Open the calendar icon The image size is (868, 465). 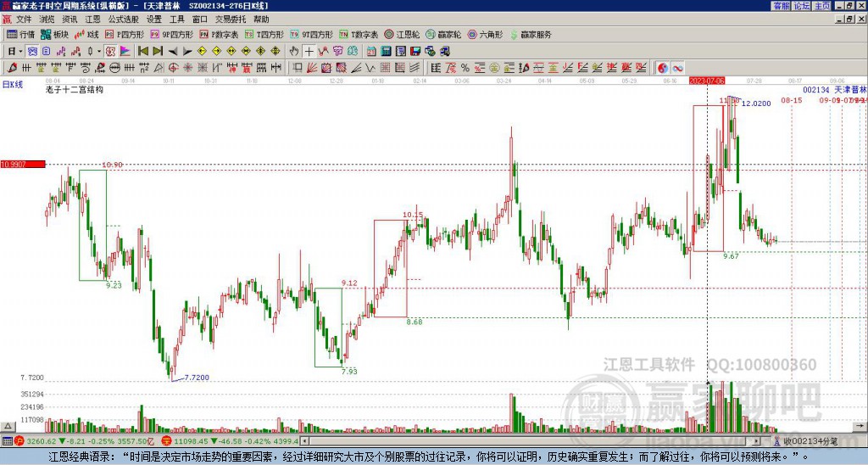pyautogui.click(x=371, y=52)
